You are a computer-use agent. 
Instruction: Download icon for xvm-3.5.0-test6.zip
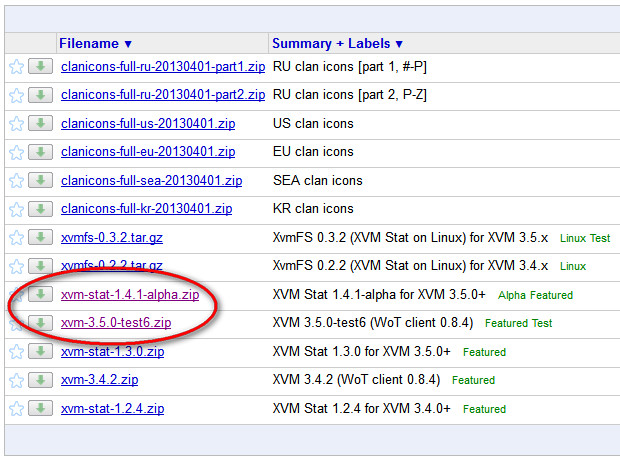[40, 323]
